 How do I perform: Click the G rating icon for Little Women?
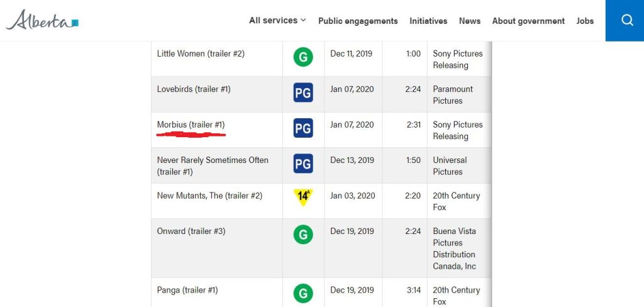(303, 57)
